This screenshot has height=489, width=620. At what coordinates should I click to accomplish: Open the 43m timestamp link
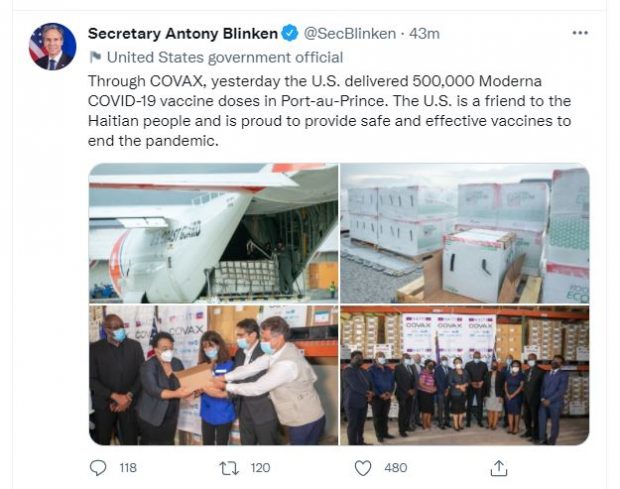pos(424,34)
